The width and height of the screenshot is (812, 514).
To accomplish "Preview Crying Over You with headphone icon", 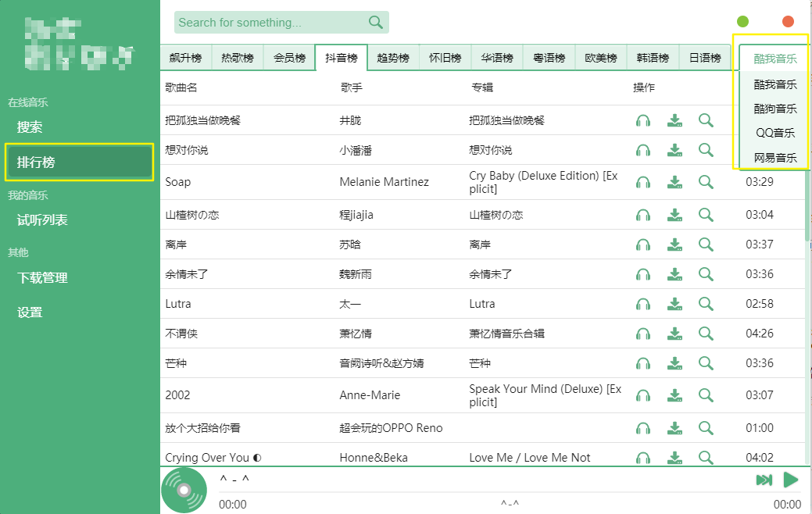I will coord(642,457).
